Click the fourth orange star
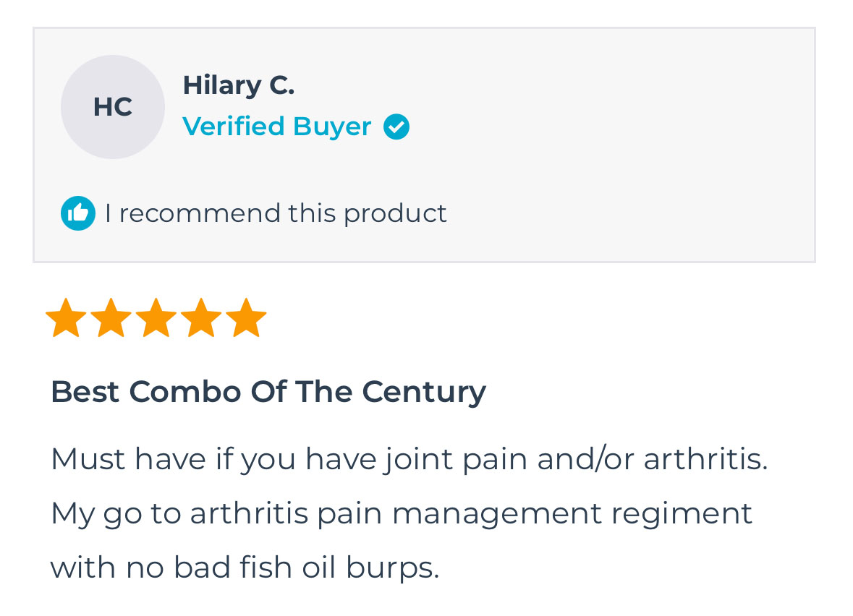Screen dimensions: 853x616 click(x=201, y=318)
